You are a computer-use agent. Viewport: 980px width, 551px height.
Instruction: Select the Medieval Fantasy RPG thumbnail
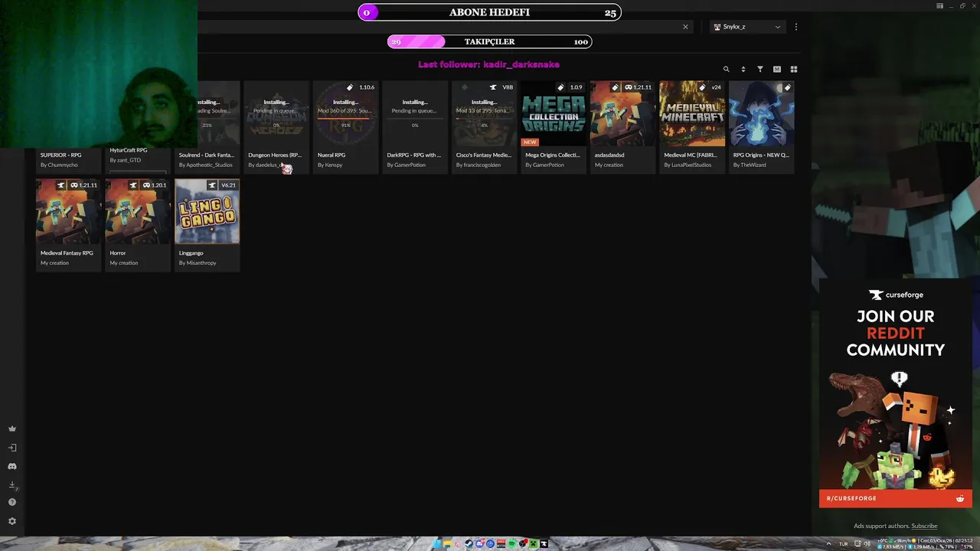(x=68, y=212)
